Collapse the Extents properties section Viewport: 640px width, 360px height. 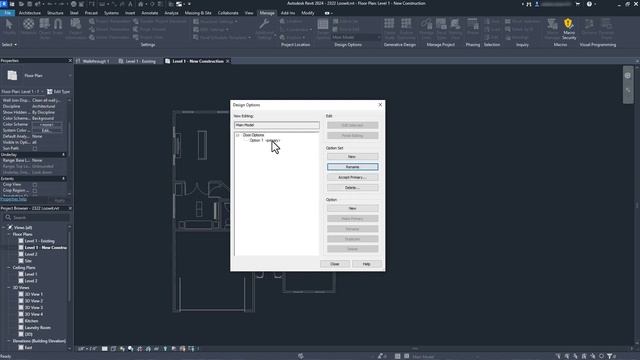point(64,178)
